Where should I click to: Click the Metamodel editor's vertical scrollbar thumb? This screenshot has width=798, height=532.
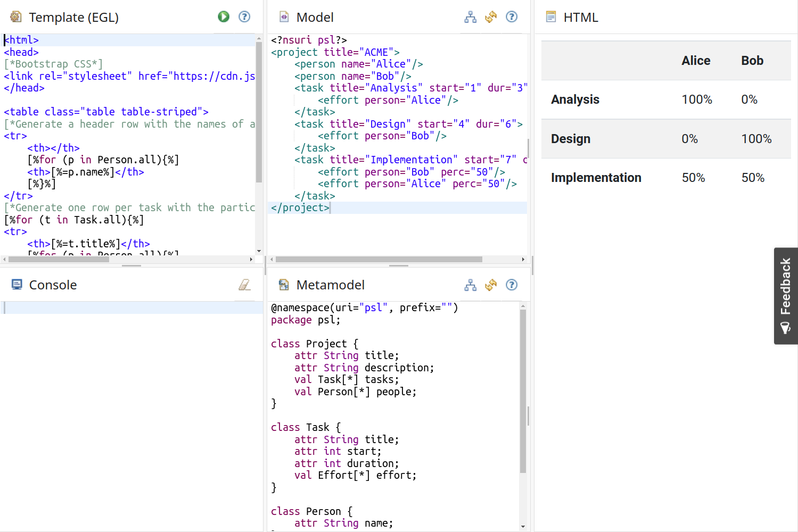(523, 391)
